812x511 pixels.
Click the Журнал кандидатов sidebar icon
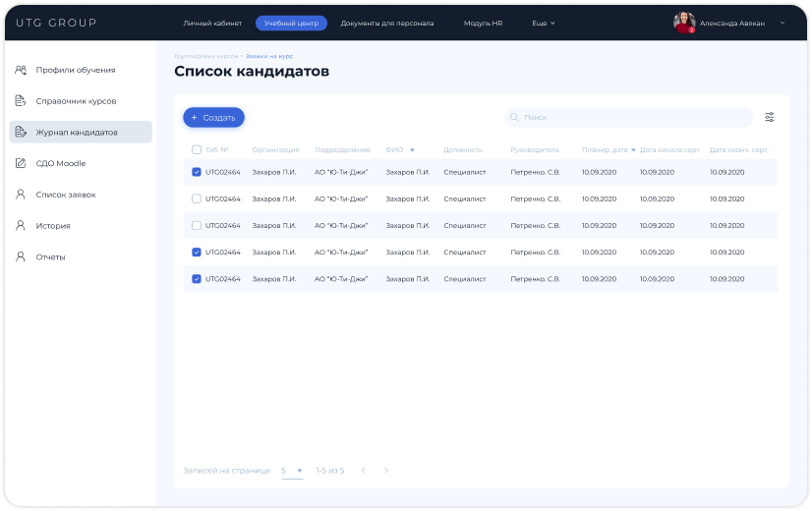click(x=21, y=132)
